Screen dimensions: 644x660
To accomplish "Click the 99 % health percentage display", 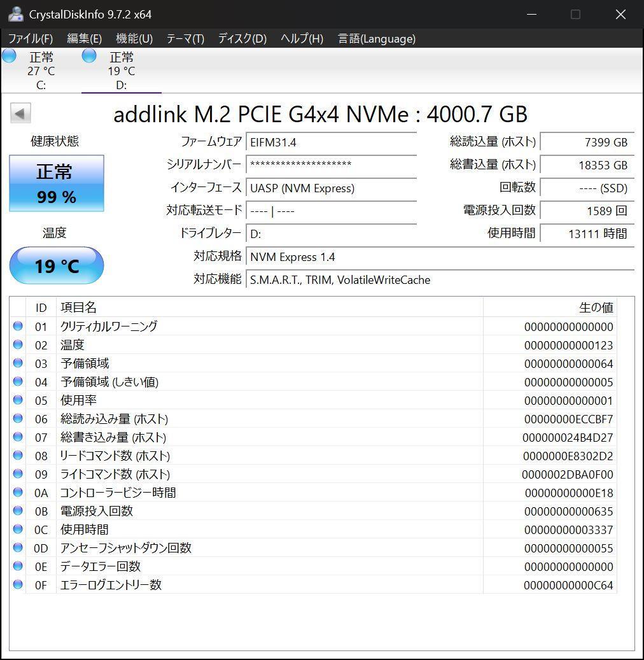I will 56,196.
